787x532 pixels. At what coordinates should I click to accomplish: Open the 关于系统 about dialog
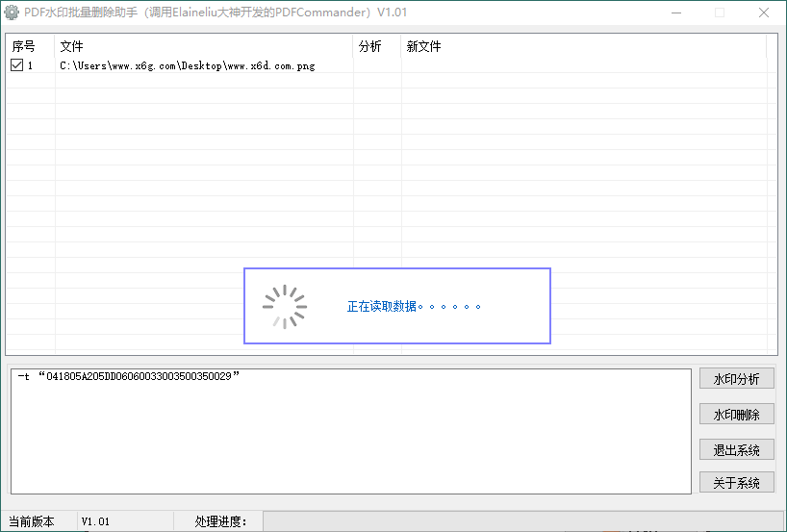[736, 482]
